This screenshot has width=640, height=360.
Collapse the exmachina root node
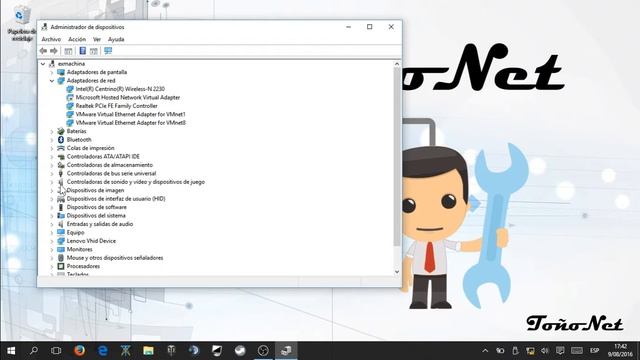pyautogui.click(x=43, y=64)
